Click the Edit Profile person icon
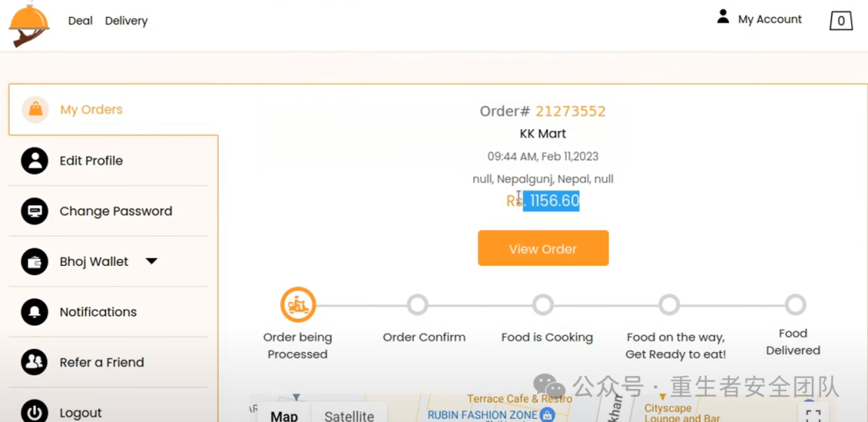The width and height of the screenshot is (868, 422). coord(35,161)
